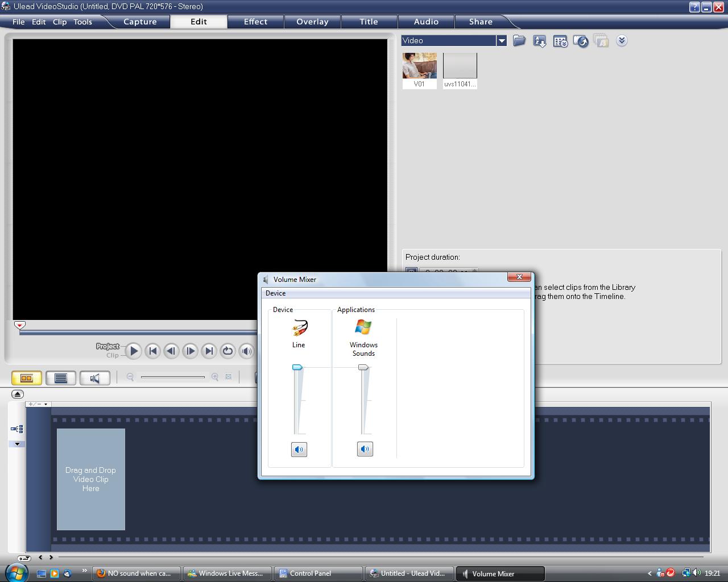Switch to the Control Panel taskbar button
728x582 pixels.
pyautogui.click(x=319, y=573)
